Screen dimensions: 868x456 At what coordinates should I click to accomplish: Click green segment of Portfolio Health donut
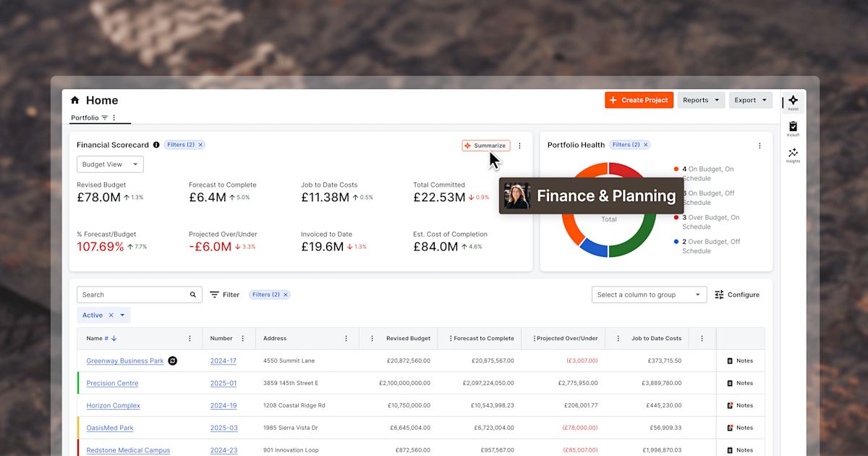click(641, 240)
